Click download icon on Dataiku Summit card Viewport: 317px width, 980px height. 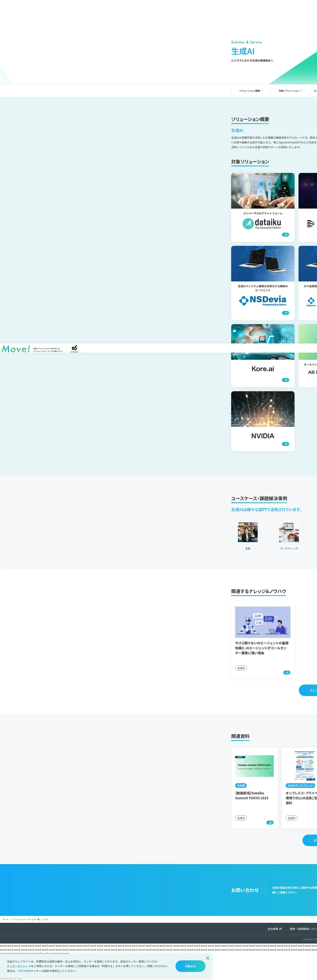click(x=270, y=823)
